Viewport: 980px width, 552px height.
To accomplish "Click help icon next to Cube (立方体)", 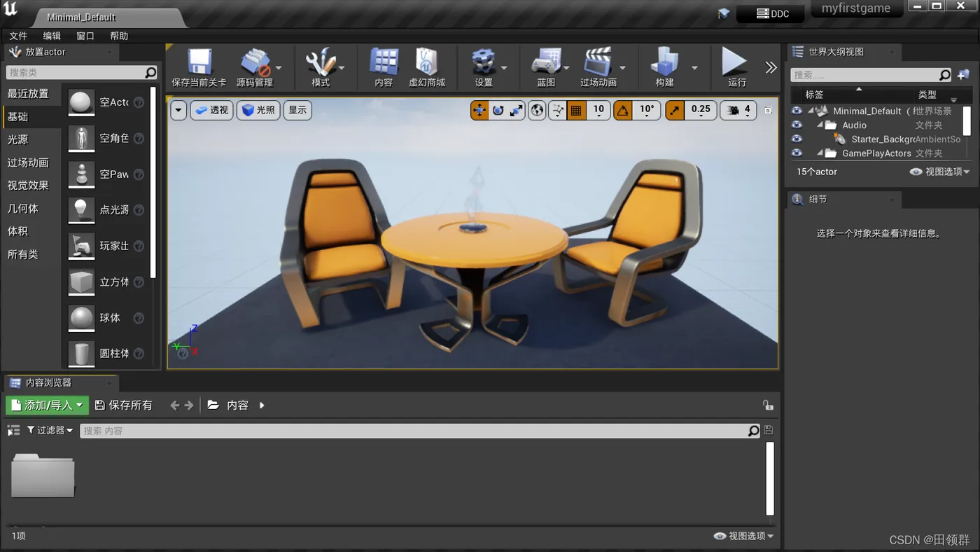I will [139, 282].
